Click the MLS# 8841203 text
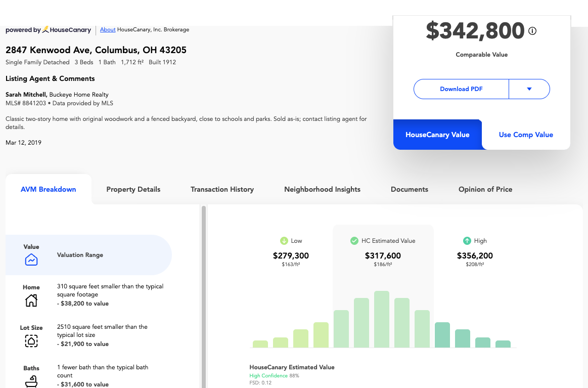Screen dimensions: 588x388 click(26, 103)
